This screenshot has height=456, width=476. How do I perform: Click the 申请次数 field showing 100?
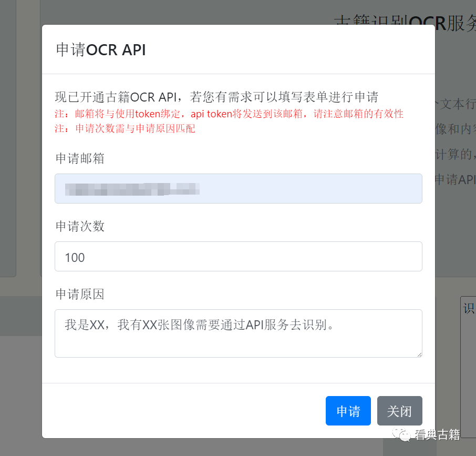click(x=238, y=257)
